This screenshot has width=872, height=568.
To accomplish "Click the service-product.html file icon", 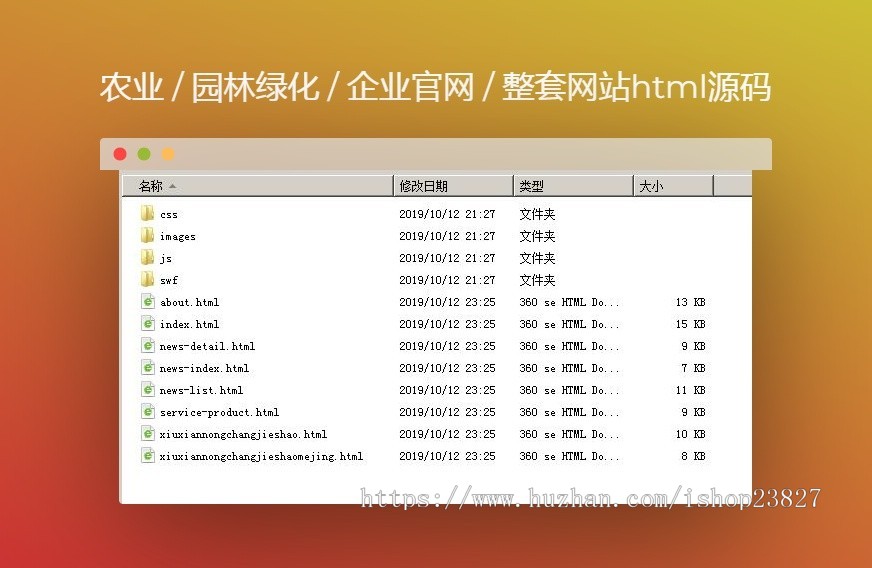I will click(148, 411).
